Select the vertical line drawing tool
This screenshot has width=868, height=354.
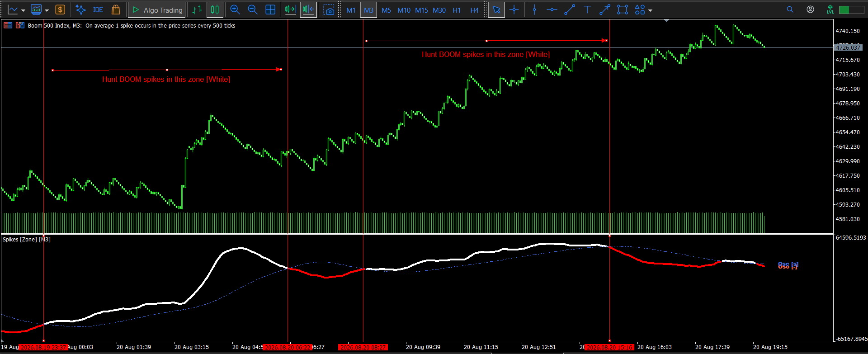pos(534,9)
